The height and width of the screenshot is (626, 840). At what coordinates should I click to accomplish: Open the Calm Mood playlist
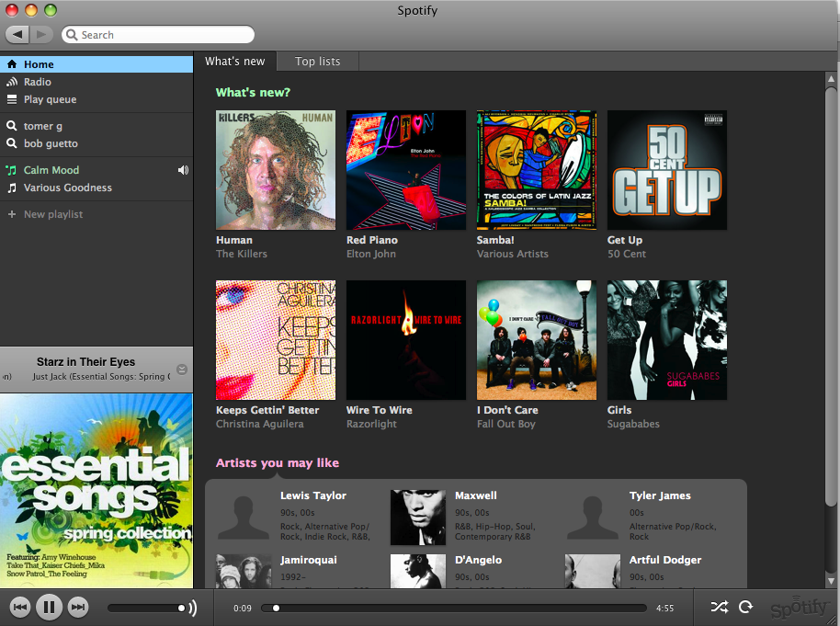coord(96,170)
